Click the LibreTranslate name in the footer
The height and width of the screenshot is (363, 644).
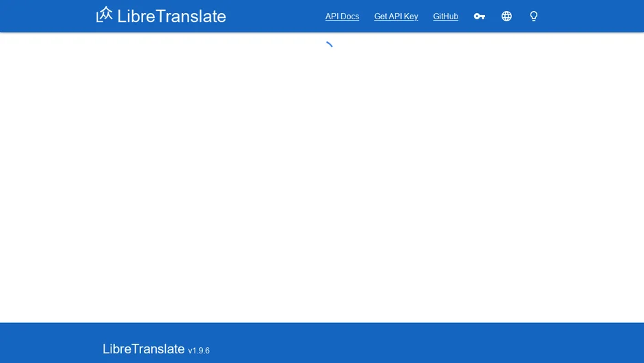143,349
